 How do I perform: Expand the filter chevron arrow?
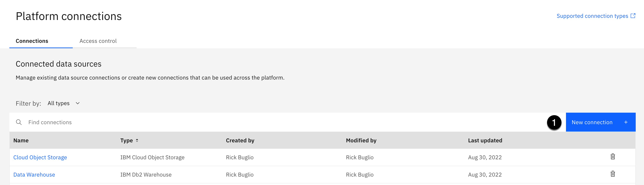78,103
